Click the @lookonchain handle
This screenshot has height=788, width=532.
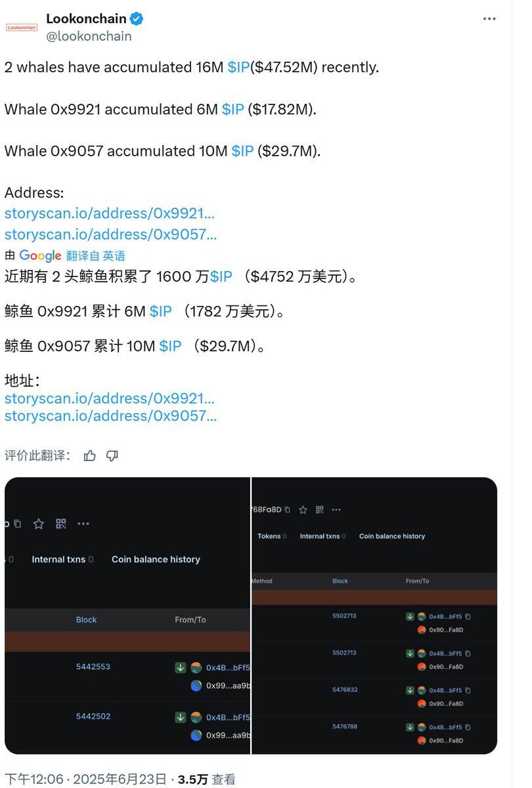tap(89, 36)
